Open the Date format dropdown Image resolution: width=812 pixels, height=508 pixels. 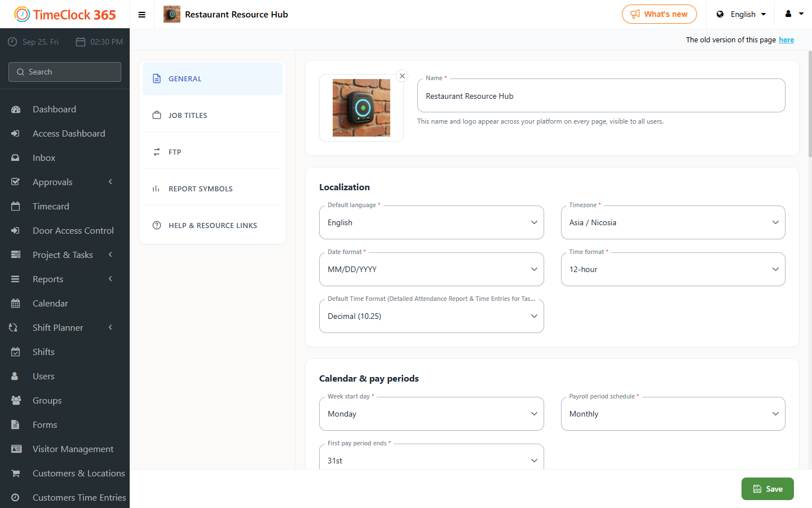pyautogui.click(x=431, y=269)
